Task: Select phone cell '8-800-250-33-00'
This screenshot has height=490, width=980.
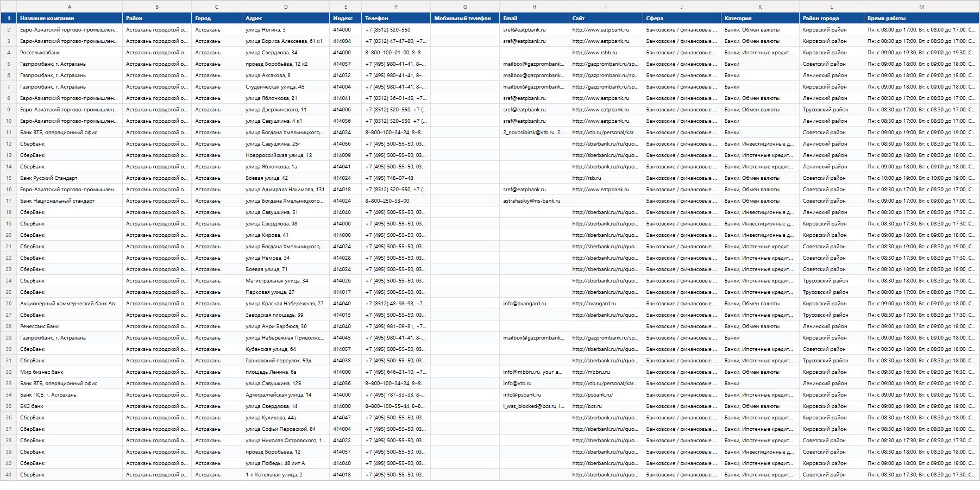Action: click(x=396, y=201)
